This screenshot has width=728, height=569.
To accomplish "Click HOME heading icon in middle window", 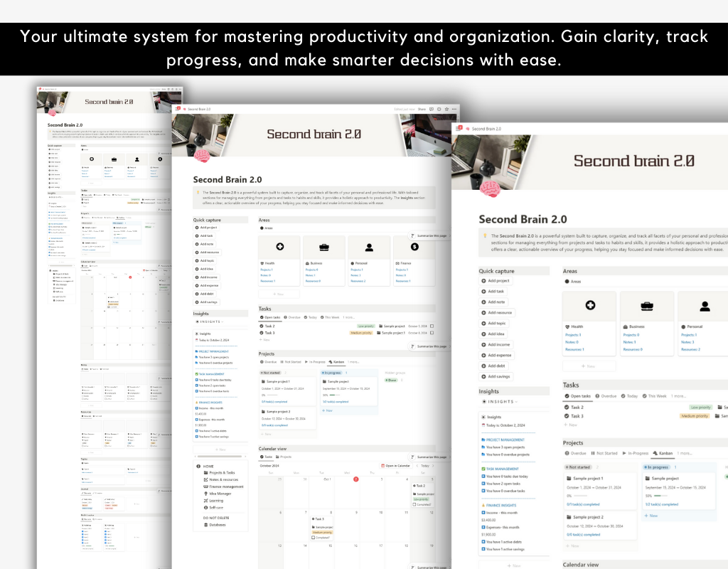I will [x=198, y=466].
